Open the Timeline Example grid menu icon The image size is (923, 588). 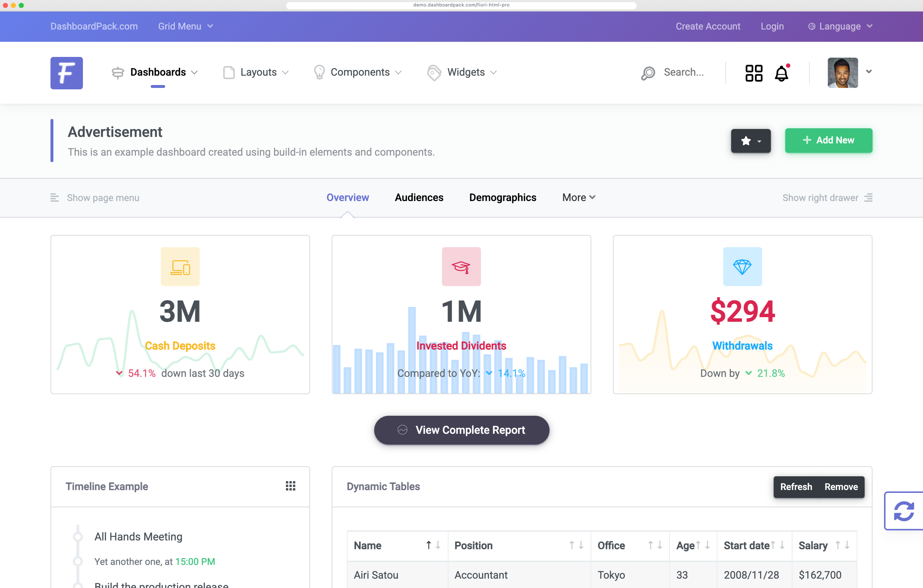[290, 486]
